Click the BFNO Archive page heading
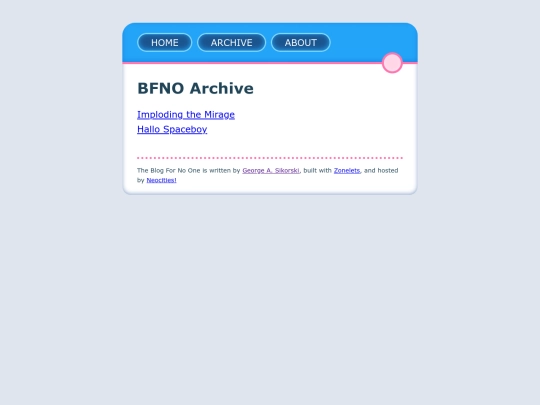This screenshot has width=540, height=405. tap(195, 89)
